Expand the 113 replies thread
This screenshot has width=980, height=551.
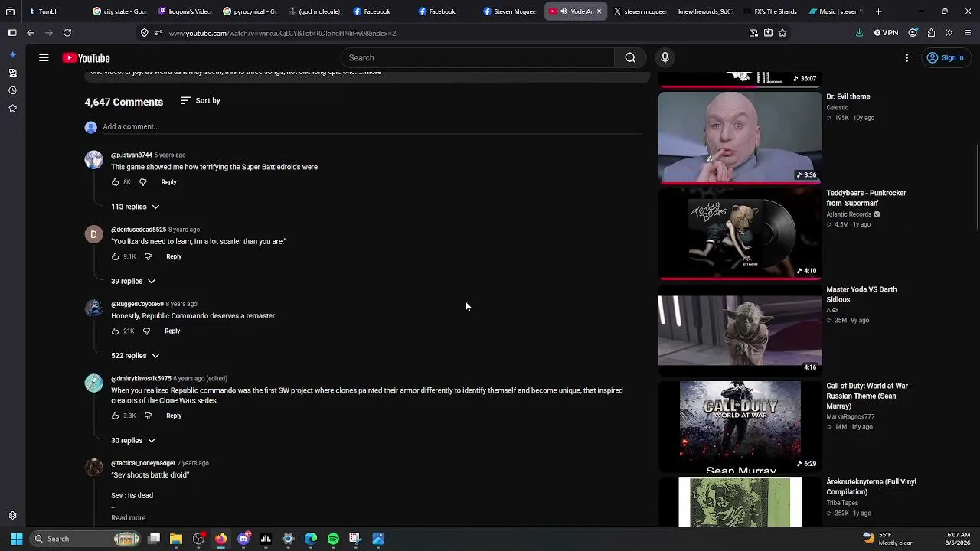(136, 207)
